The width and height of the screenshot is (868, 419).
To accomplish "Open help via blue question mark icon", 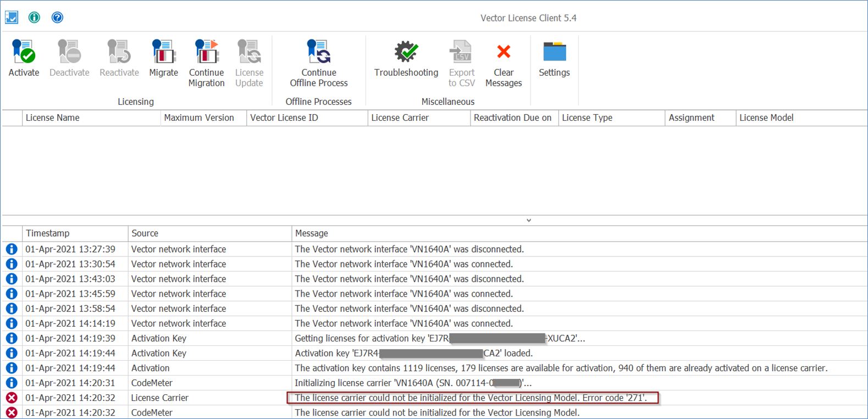I will point(57,18).
